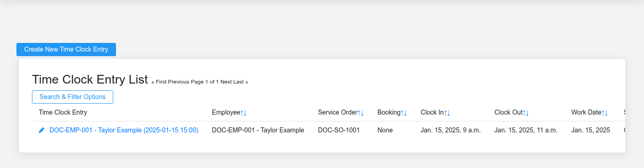Click Clock In column header text
The image size is (644, 168).
pyautogui.click(x=432, y=112)
